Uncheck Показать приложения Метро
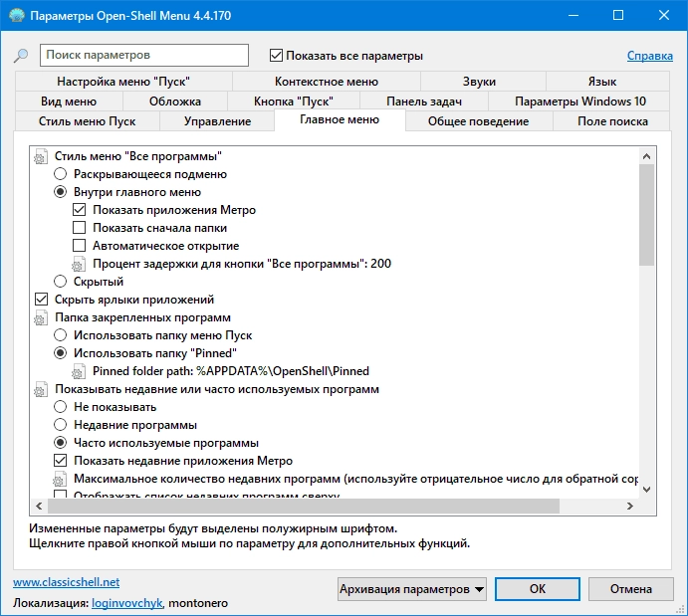The width and height of the screenshot is (688, 616). 79,210
